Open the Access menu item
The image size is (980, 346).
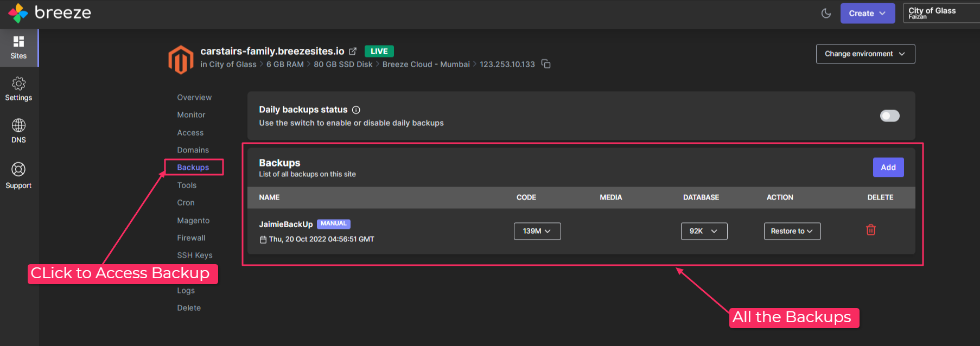pos(190,133)
